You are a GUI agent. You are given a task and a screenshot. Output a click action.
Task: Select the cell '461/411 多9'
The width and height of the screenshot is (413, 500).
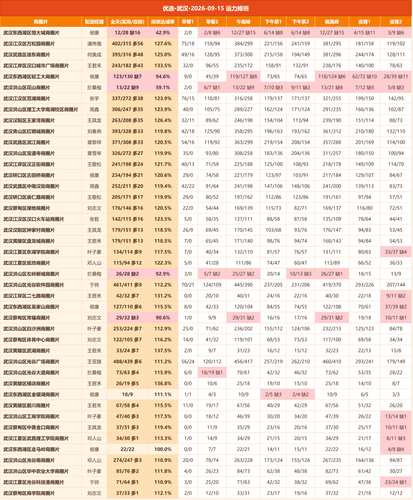point(127,285)
